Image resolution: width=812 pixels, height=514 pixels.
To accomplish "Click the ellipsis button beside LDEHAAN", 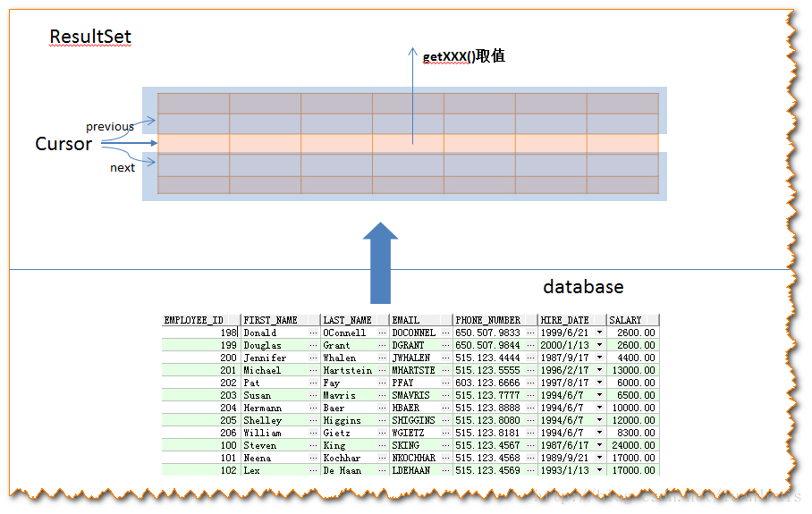I will (445, 470).
